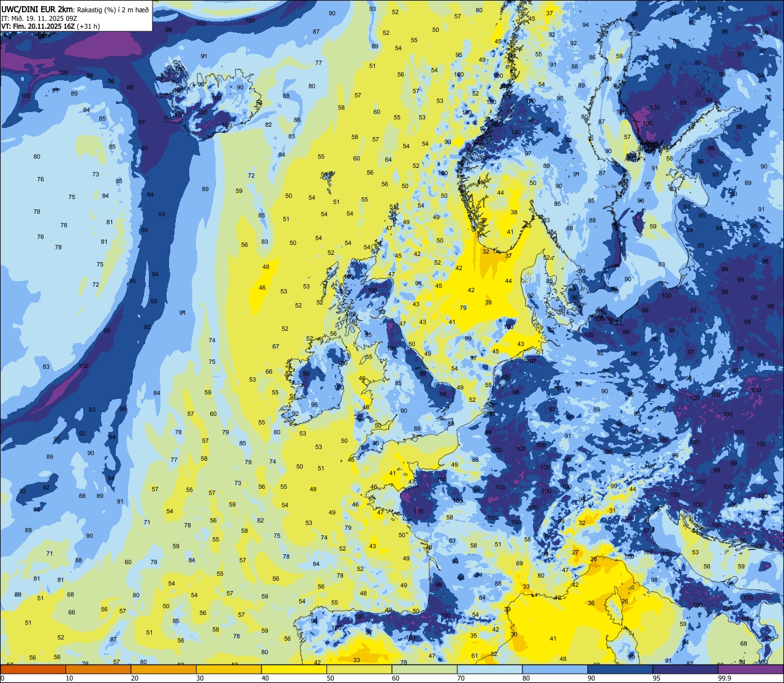Click the 0–10% dark orange legend swatch
784x683 pixels.
(33, 670)
